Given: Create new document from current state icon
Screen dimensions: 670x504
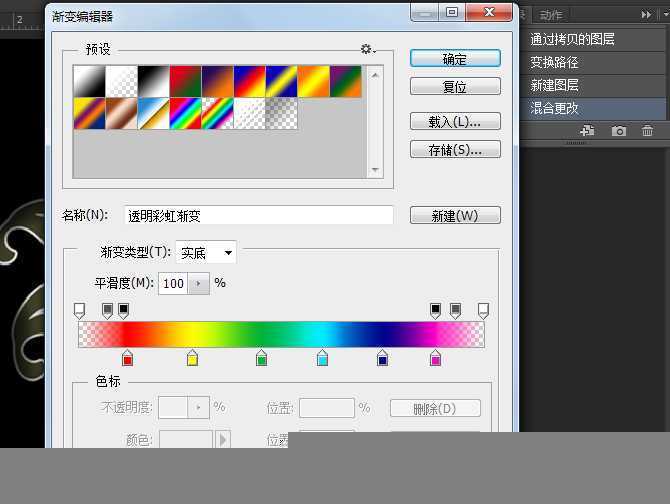Looking at the screenshot, I should tap(588, 130).
